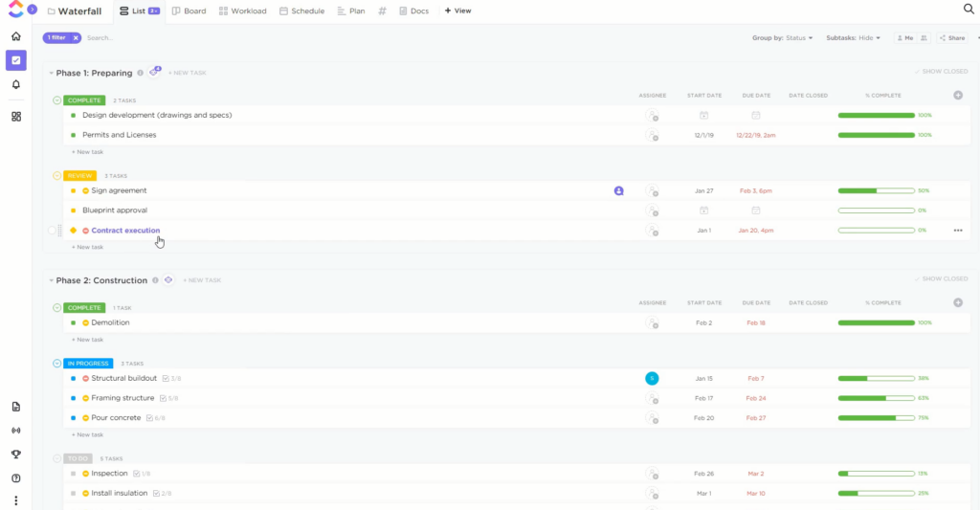980x510 pixels.
Task: Click the search magnifier icon at top right
Action: (x=969, y=9)
